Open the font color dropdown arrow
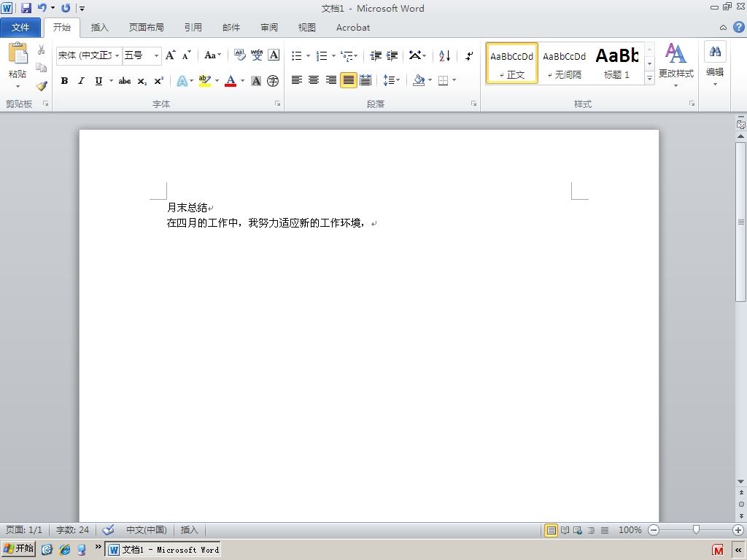Viewport: 747px width, 560px height. pos(242,81)
